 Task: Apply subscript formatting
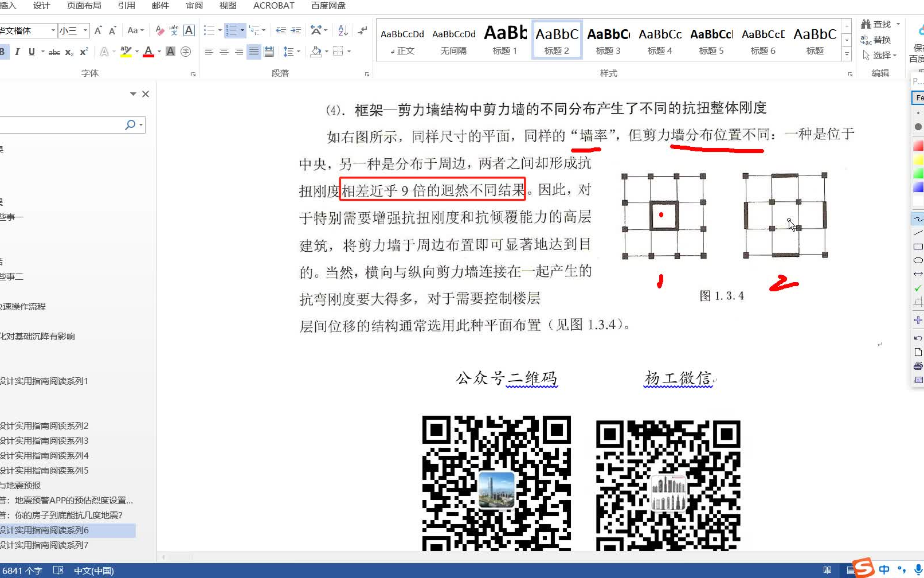point(69,52)
